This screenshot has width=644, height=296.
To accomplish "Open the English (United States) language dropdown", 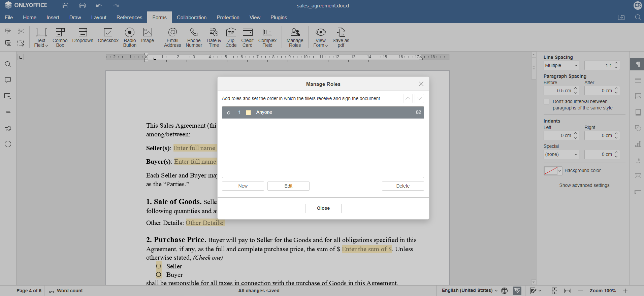I will [470, 291].
